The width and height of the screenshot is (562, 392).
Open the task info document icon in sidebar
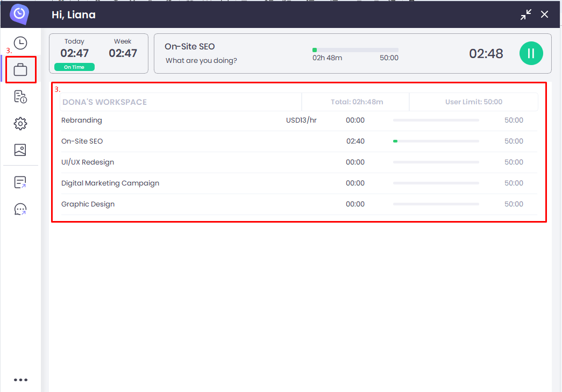tap(20, 97)
